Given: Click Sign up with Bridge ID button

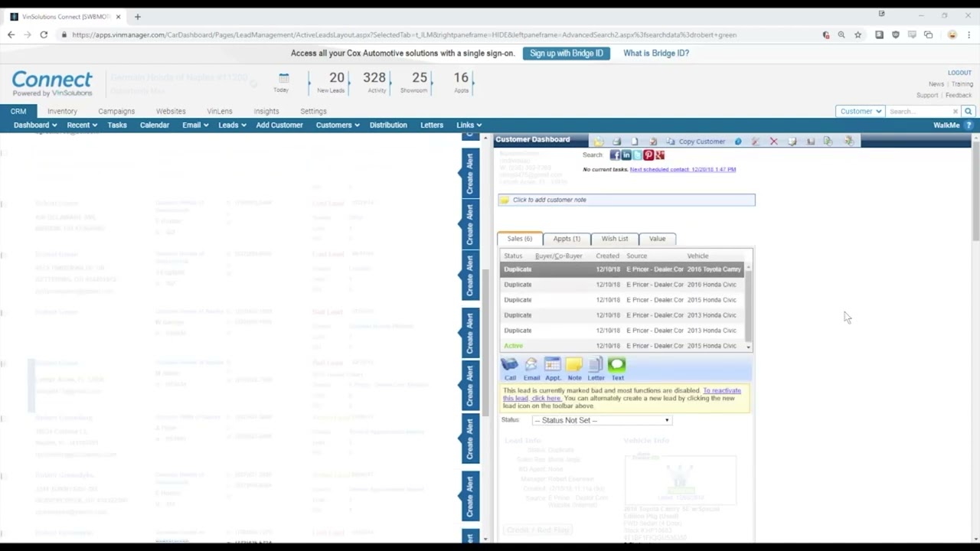Looking at the screenshot, I should coord(567,53).
